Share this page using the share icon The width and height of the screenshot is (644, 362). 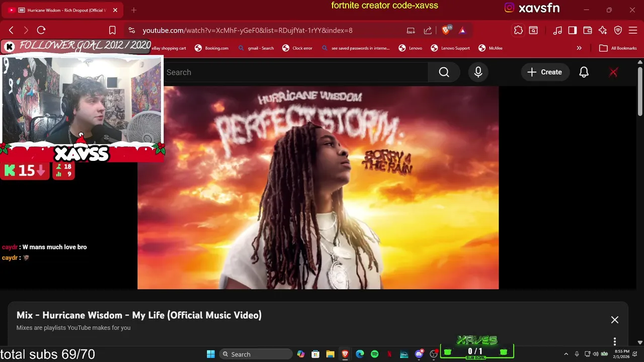pos(428,30)
